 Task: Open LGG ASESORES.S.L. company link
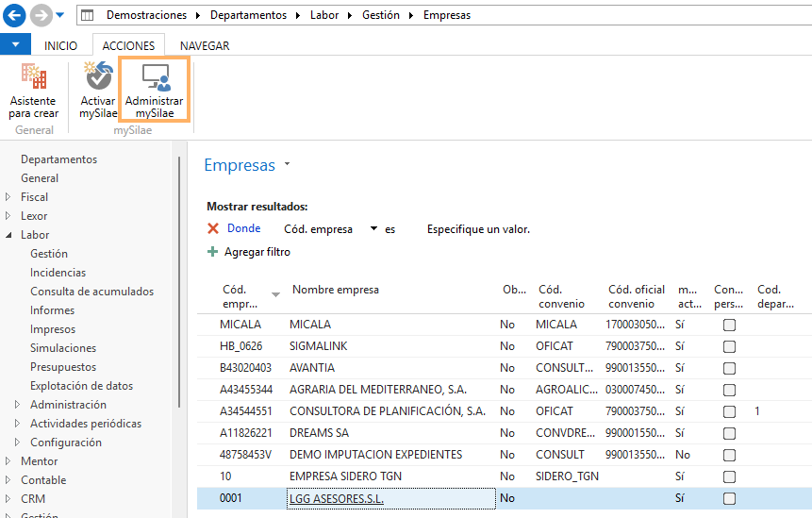coord(337,499)
